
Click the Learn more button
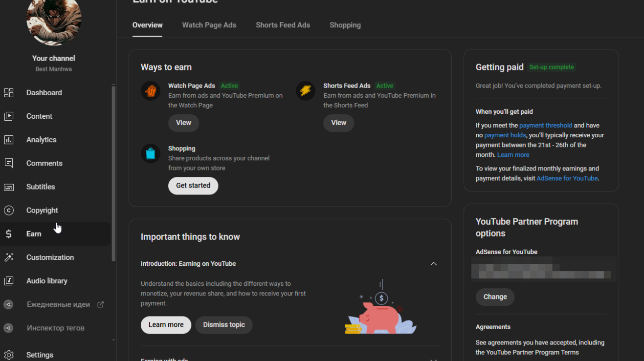pos(166,325)
